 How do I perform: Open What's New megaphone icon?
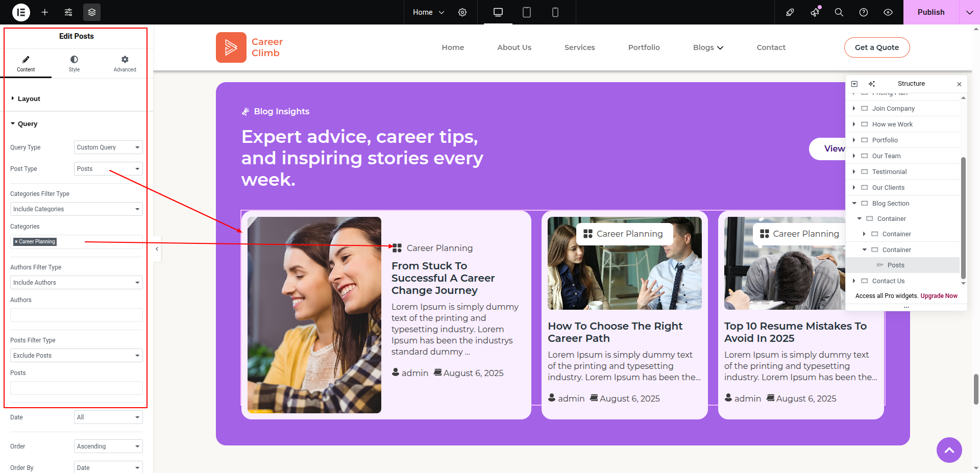click(x=815, y=12)
